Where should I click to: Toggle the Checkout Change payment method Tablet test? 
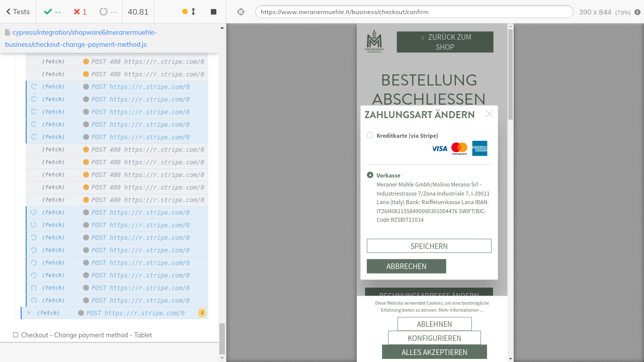pos(16,335)
